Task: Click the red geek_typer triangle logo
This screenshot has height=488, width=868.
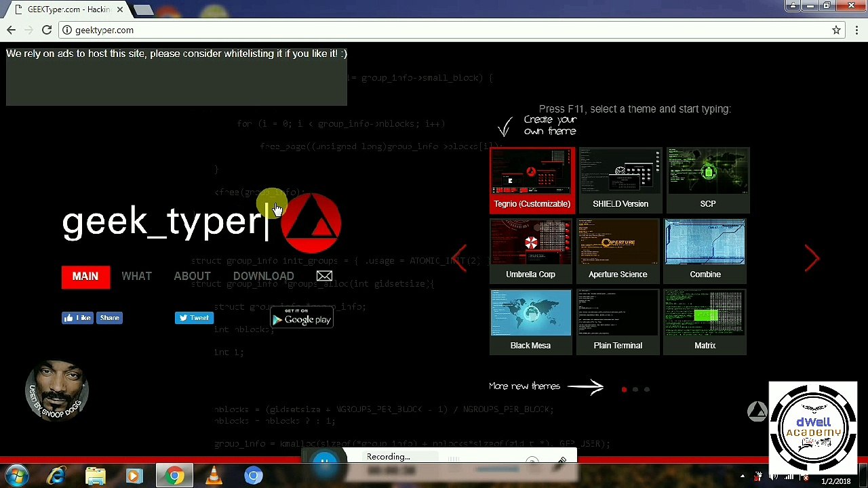Action: pyautogui.click(x=311, y=222)
